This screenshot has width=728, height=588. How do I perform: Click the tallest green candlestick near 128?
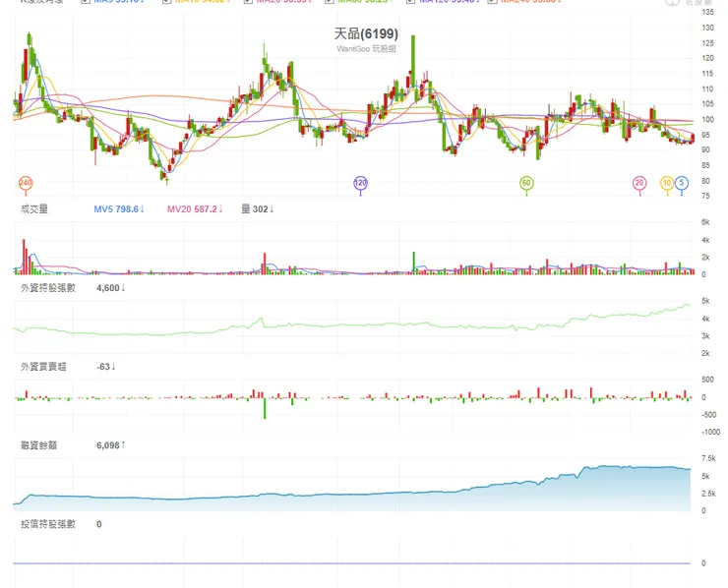point(413,63)
